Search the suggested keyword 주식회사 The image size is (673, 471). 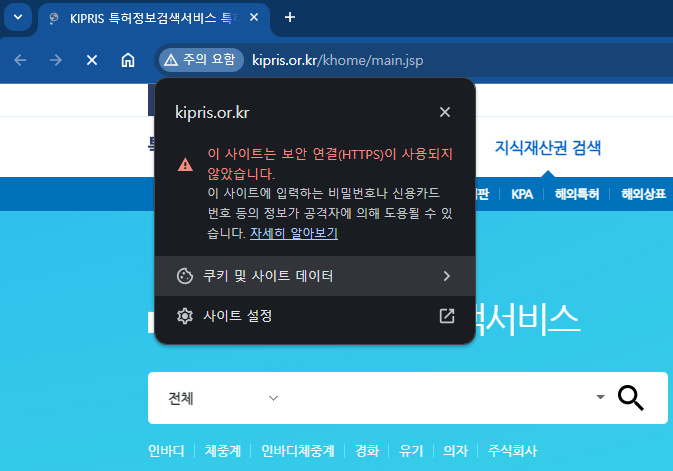[x=512, y=451]
